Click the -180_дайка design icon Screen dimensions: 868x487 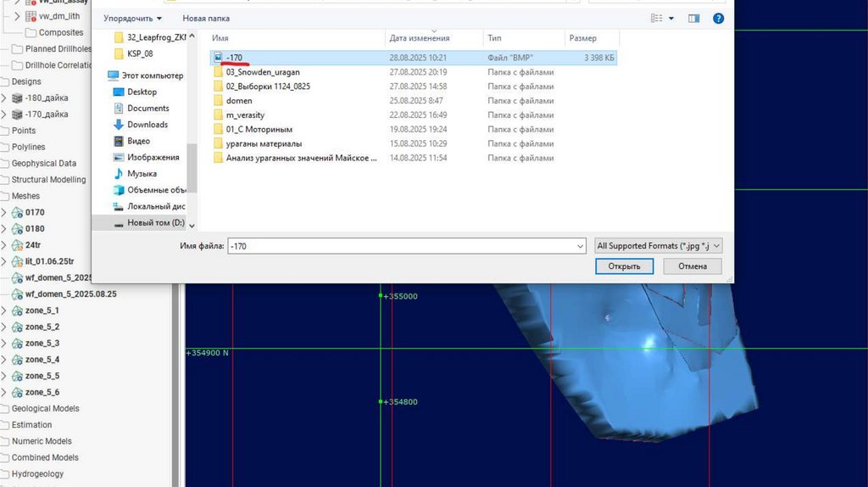tap(17, 98)
